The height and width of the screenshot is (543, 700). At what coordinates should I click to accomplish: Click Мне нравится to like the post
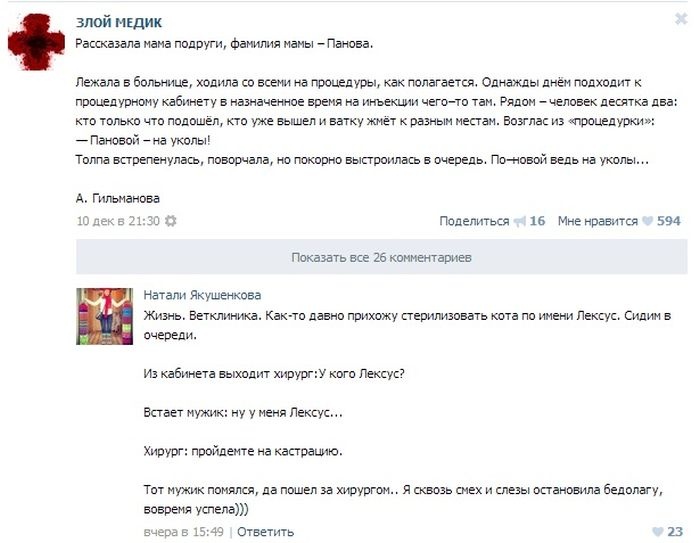click(x=598, y=221)
